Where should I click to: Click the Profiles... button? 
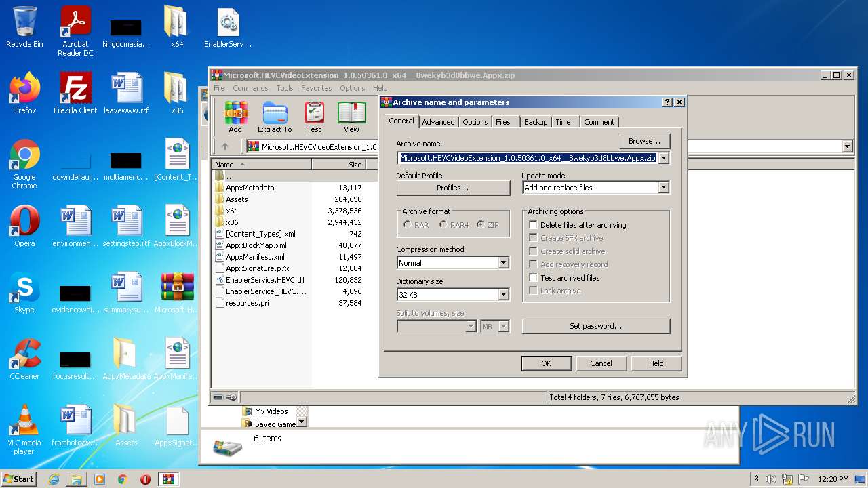(452, 188)
